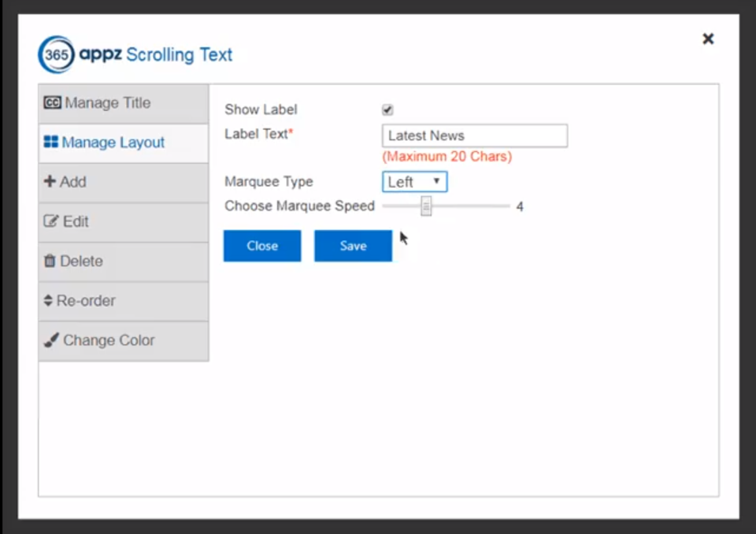Viewport: 756px width, 534px height.
Task: Dismiss the dialog using the top-right X
Action: click(708, 39)
